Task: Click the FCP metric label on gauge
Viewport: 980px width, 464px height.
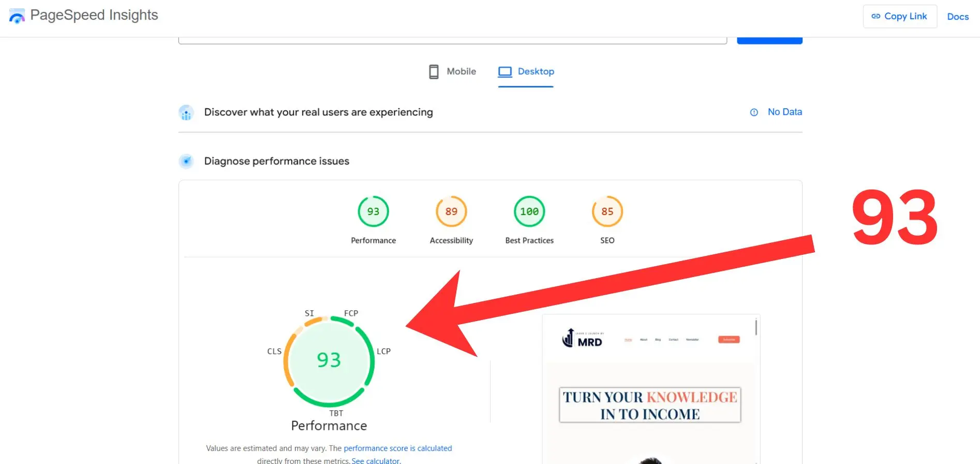Action: point(351,313)
